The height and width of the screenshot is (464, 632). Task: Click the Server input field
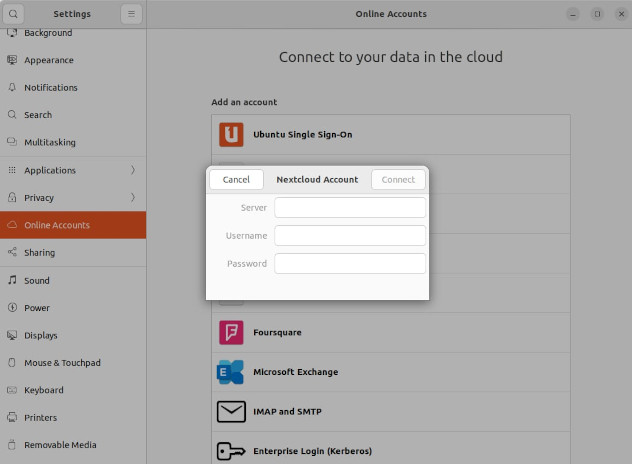(350, 208)
